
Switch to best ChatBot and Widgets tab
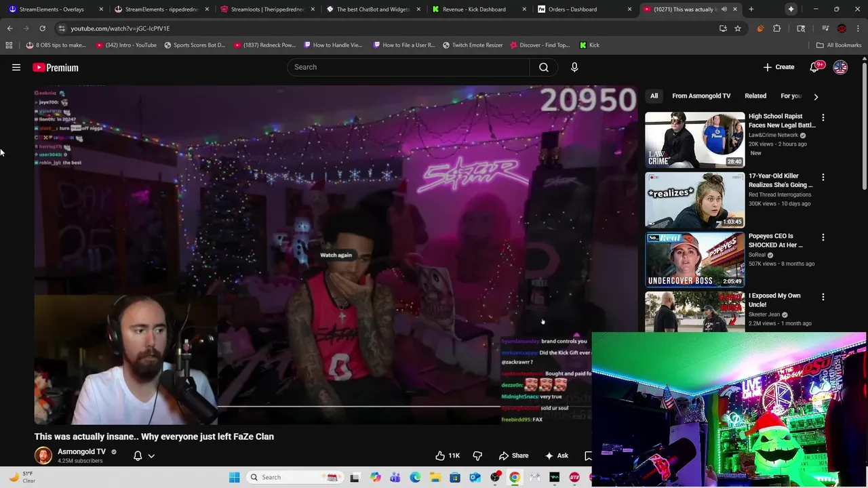click(372, 9)
